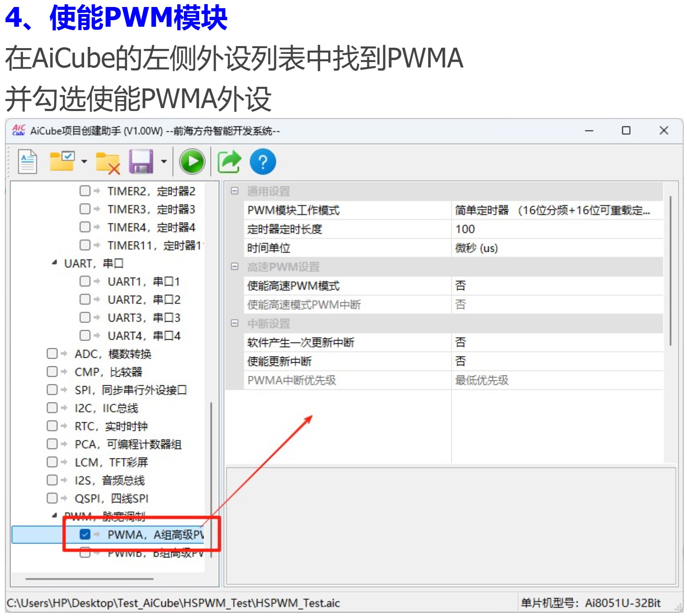Open help with the blue question mark icon
Image resolution: width=687 pixels, height=616 pixels.
coord(263,162)
